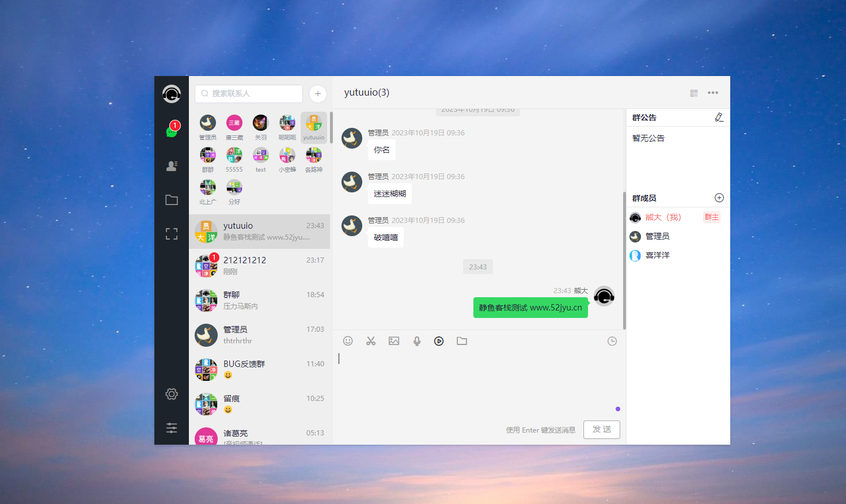
Task: Click the send image icon
Action: (x=394, y=341)
